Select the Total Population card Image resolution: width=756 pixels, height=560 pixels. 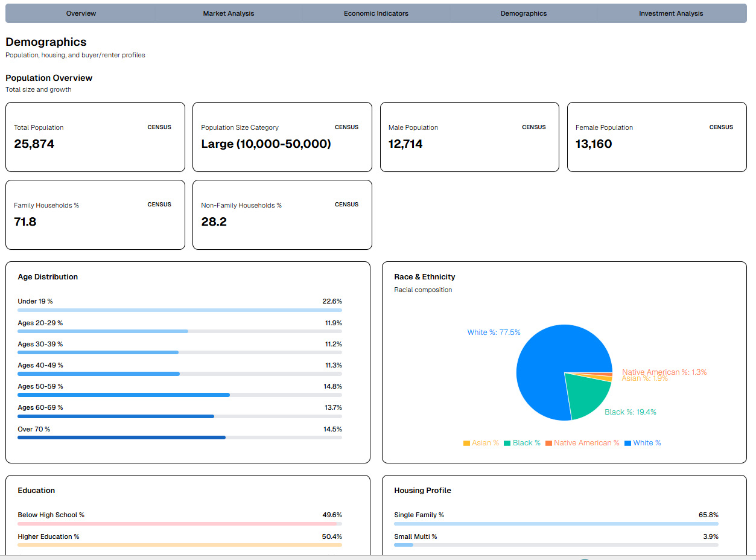point(95,136)
